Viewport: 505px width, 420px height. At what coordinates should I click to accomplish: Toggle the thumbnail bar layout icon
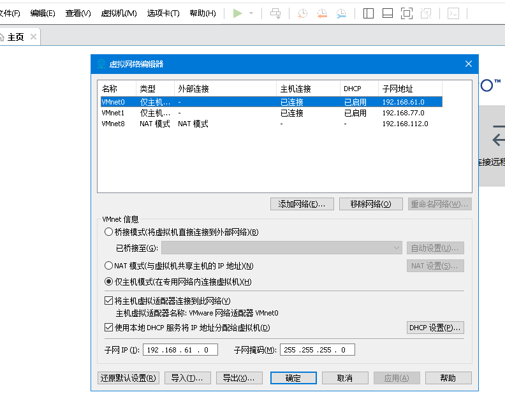[388, 13]
